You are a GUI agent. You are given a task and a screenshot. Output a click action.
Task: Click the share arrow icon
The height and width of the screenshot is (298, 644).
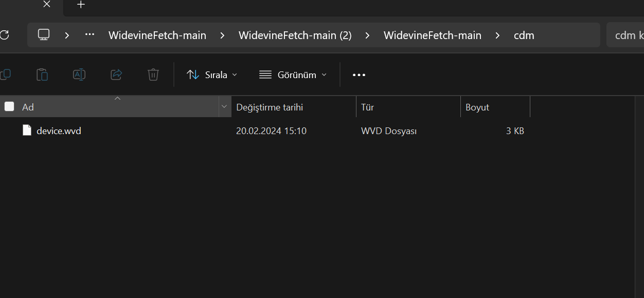[116, 74]
